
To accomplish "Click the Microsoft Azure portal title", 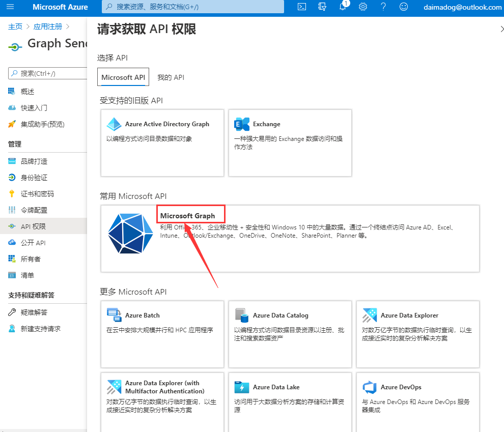I will click(60, 7).
